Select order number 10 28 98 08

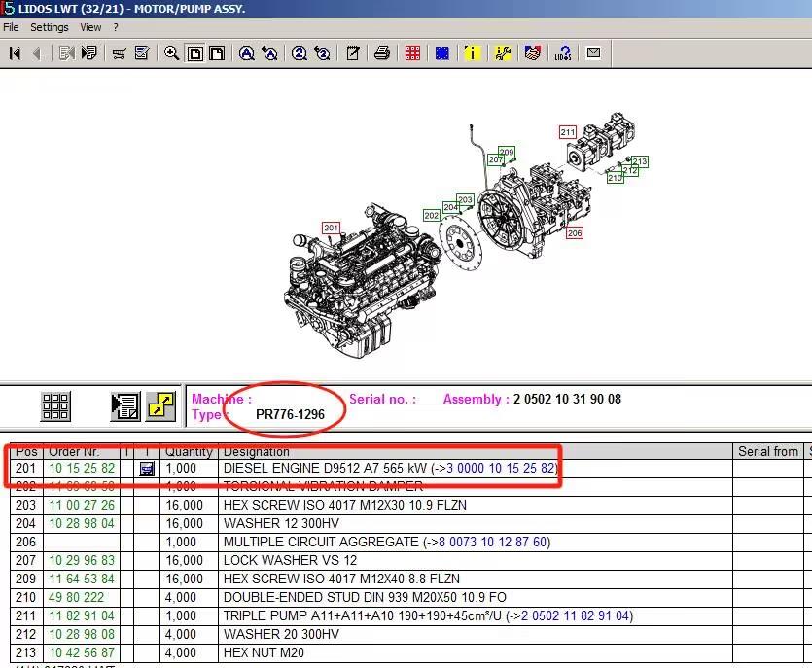[82, 634]
